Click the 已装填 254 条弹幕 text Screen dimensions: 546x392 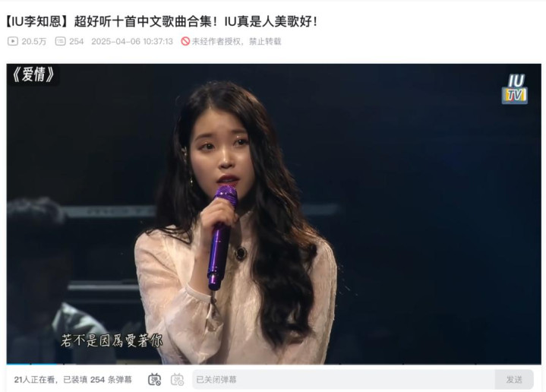coord(97,379)
